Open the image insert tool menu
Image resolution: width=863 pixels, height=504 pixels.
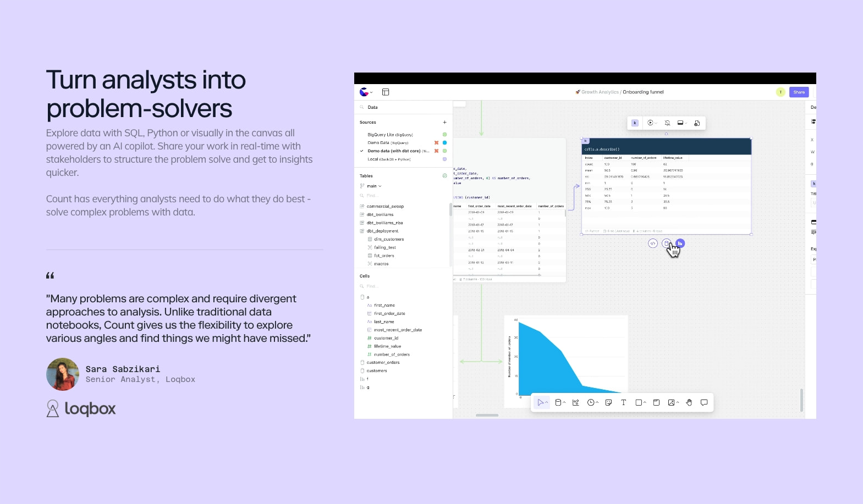[673, 403]
